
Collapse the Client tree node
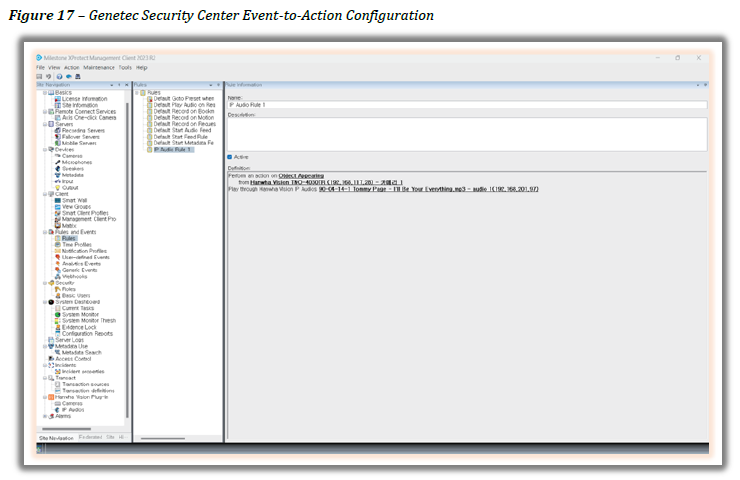[x=45, y=194]
